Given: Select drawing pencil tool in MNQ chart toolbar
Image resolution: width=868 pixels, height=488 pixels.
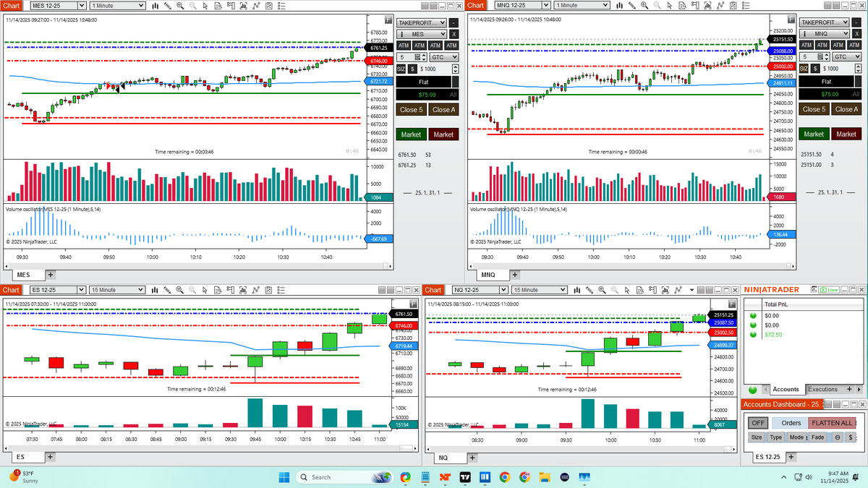Looking at the screenshot, I should [x=631, y=6].
